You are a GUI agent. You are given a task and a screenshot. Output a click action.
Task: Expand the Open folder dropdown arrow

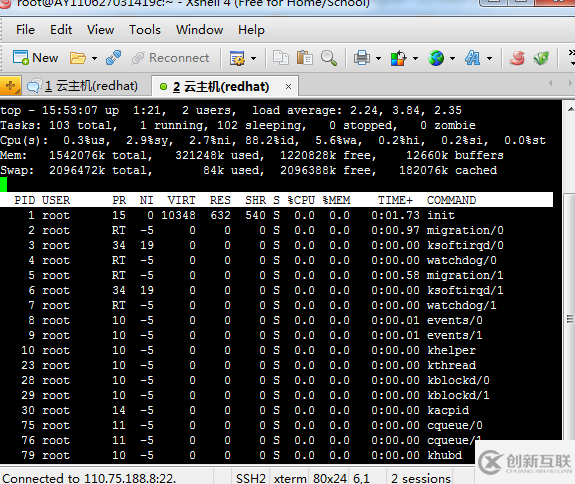94,58
